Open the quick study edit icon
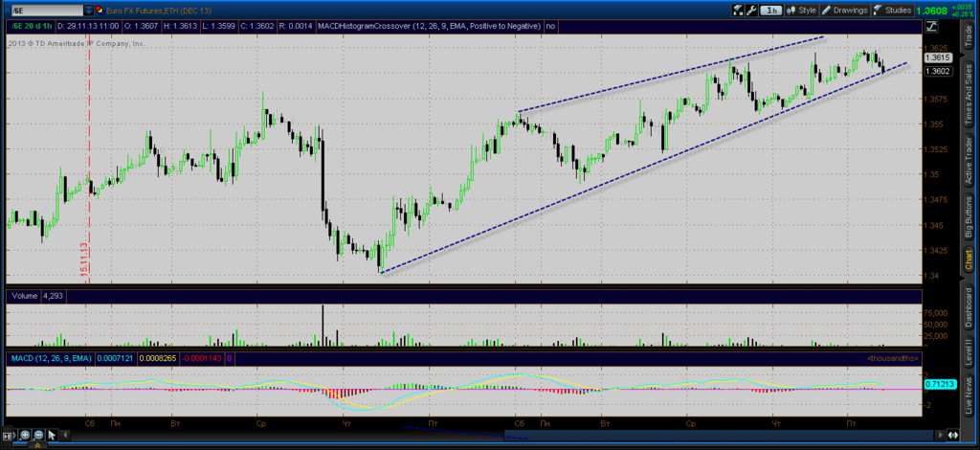The image size is (980, 450). (738, 10)
